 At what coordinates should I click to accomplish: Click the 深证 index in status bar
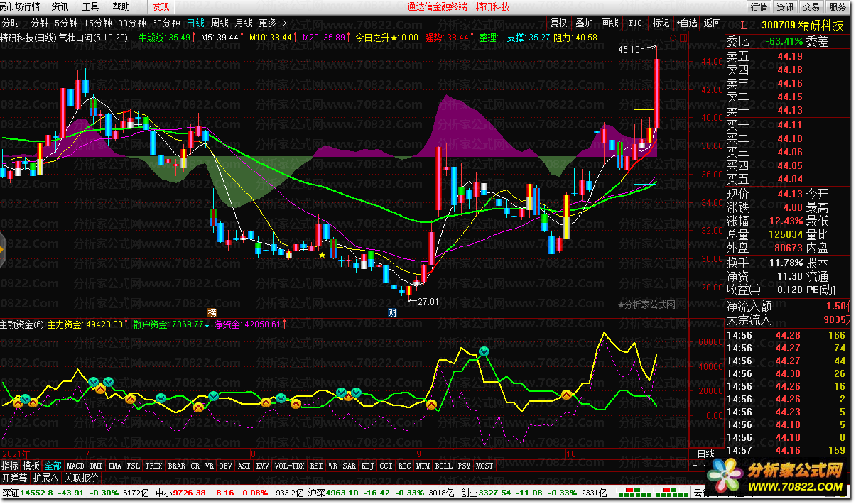10,492
